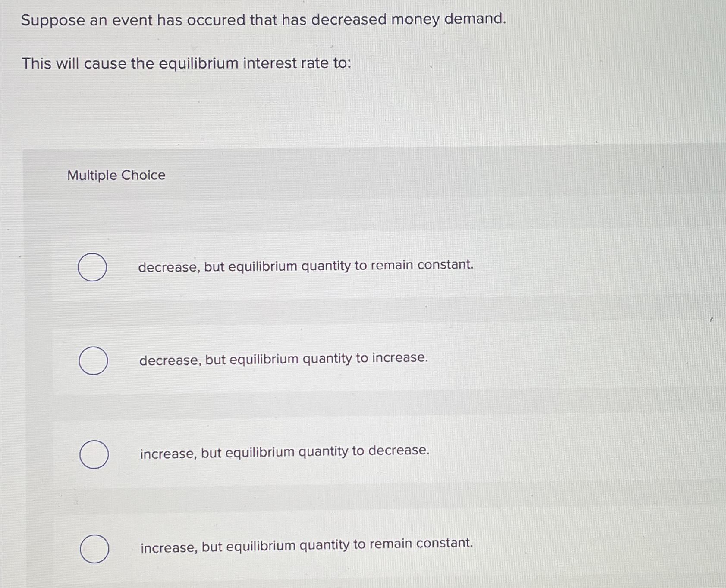The width and height of the screenshot is (726, 588).
Task: Click inside the Multiple Choice answer panel
Action: point(362,302)
